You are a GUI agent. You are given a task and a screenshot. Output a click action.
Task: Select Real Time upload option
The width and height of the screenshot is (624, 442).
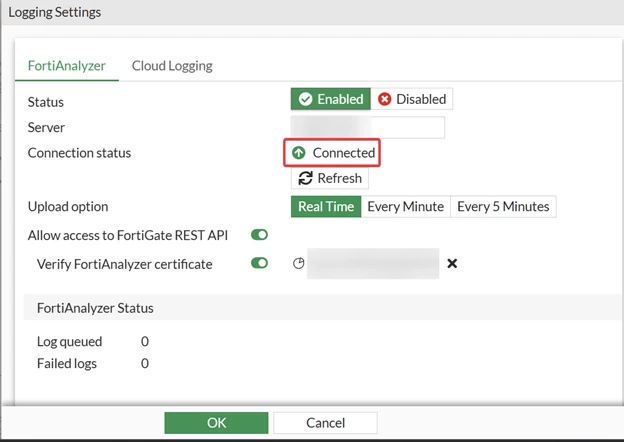[326, 206]
